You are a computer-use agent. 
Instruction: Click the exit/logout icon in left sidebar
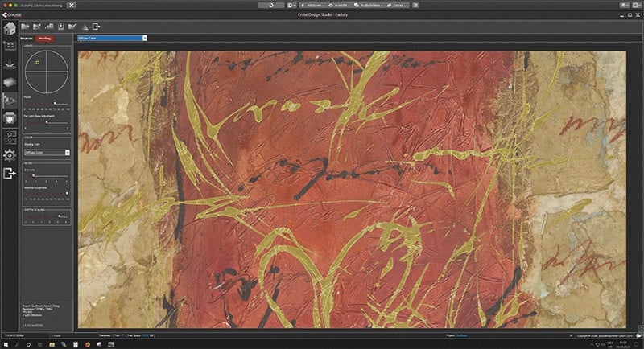point(10,174)
